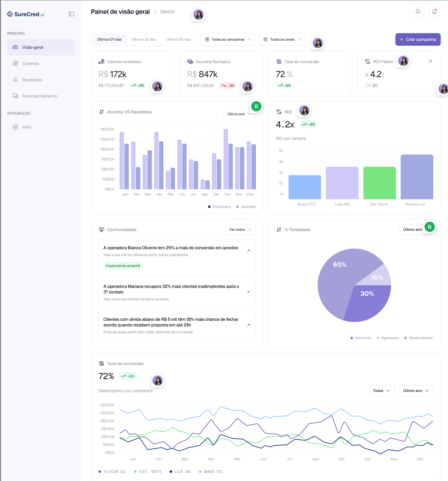
Task: Open the Todos campaign filter dropdown
Action: pos(381,391)
